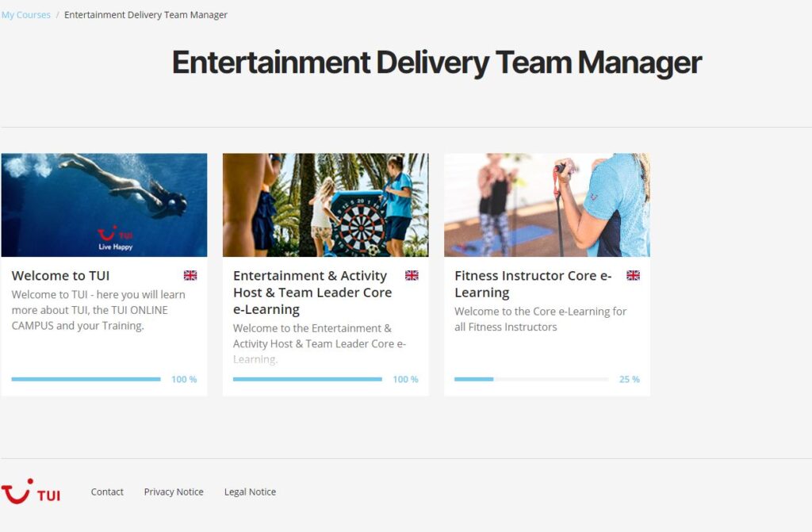Click the UK flag on Entertainment & Activity Host card
Screen dimensions: 812x532
412,275
